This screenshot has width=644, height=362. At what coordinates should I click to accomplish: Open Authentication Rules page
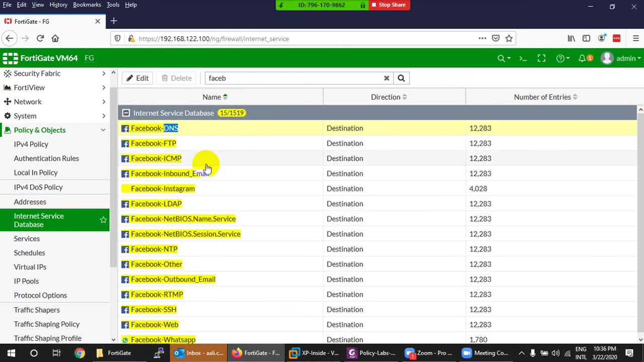click(x=46, y=158)
